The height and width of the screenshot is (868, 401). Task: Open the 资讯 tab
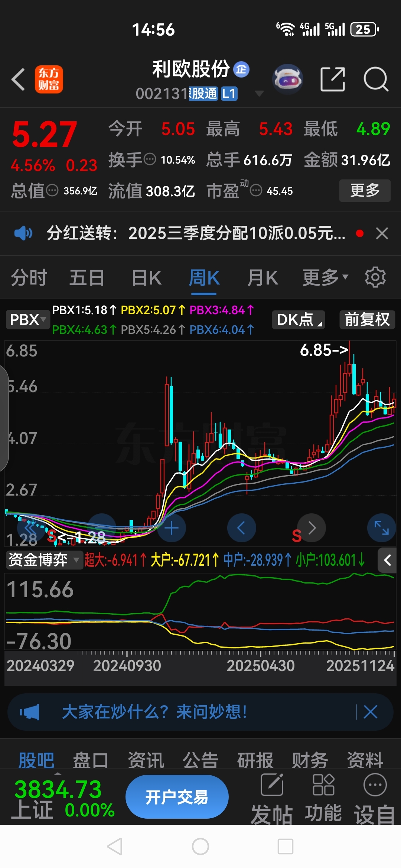click(146, 760)
